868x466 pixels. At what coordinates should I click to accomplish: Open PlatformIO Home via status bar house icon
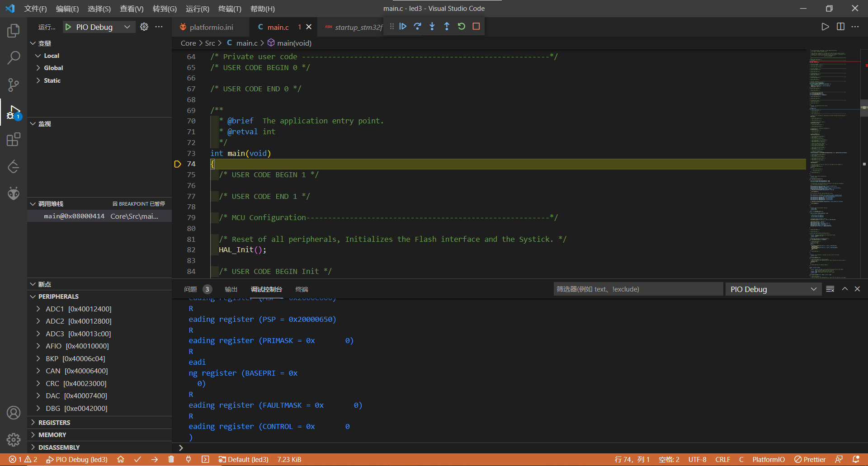(120, 459)
